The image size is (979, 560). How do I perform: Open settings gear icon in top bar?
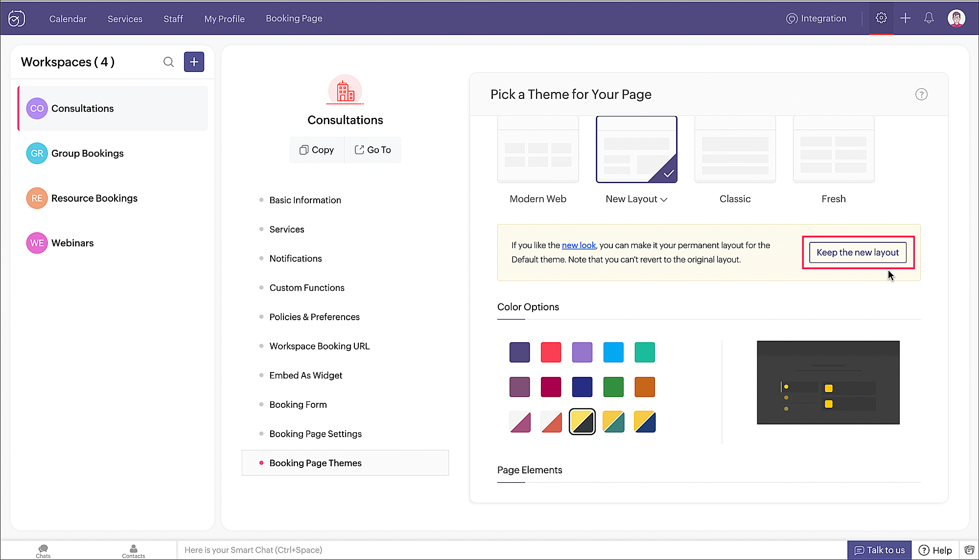click(x=881, y=18)
